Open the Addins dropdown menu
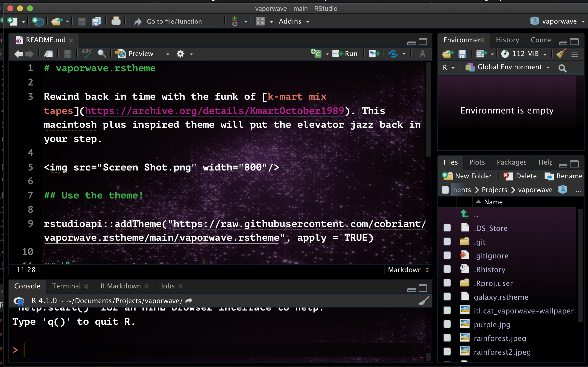588x367 pixels. pyautogui.click(x=294, y=21)
